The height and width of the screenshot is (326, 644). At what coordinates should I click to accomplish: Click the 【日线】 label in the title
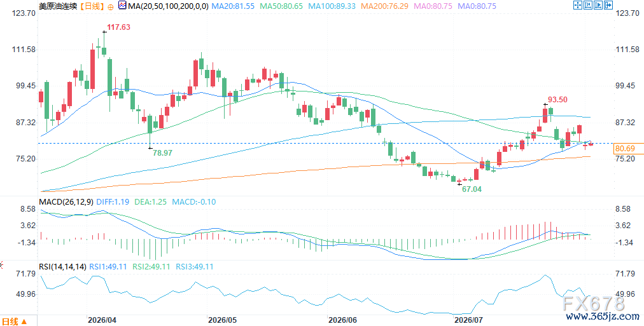click(92, 6)
